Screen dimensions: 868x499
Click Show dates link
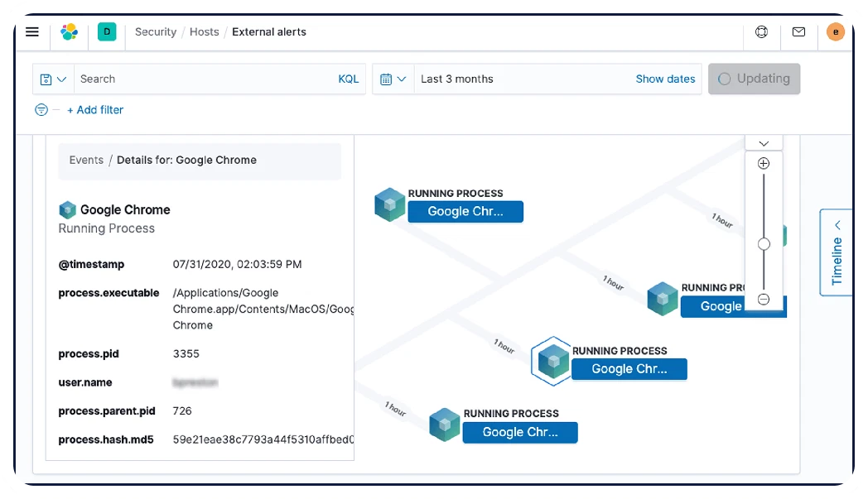click(665, 79)
